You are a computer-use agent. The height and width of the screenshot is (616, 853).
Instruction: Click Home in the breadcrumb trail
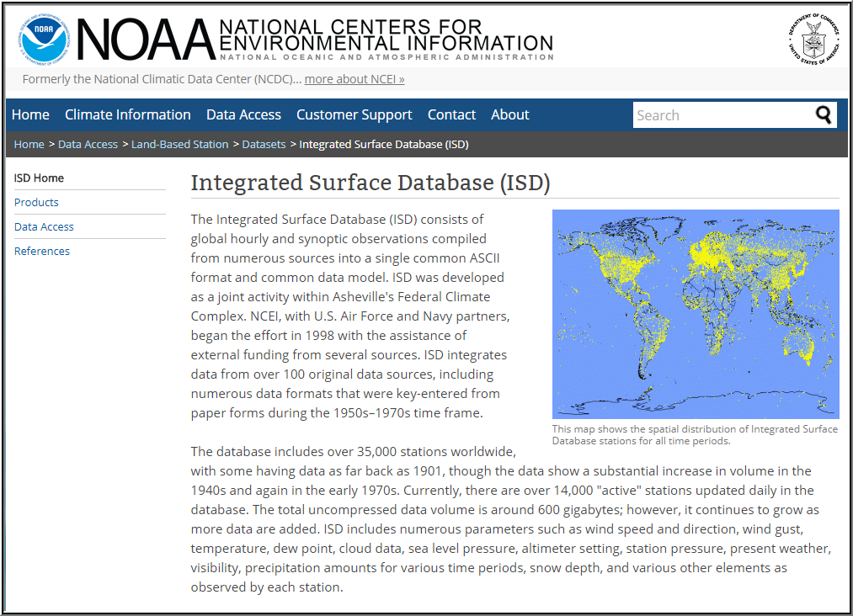(x=29, y=144)
